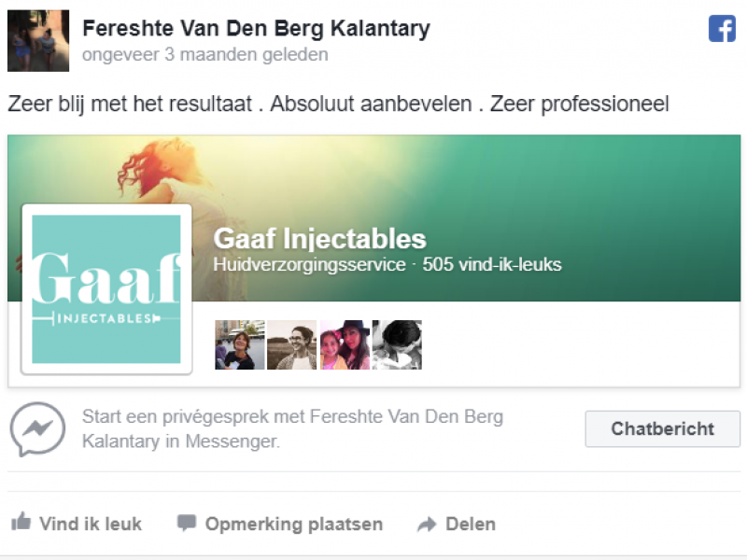Open the Gaaf Injectables page title
Image resolution: width=747 pixels, height=560 pixels.
pos(319,239)
